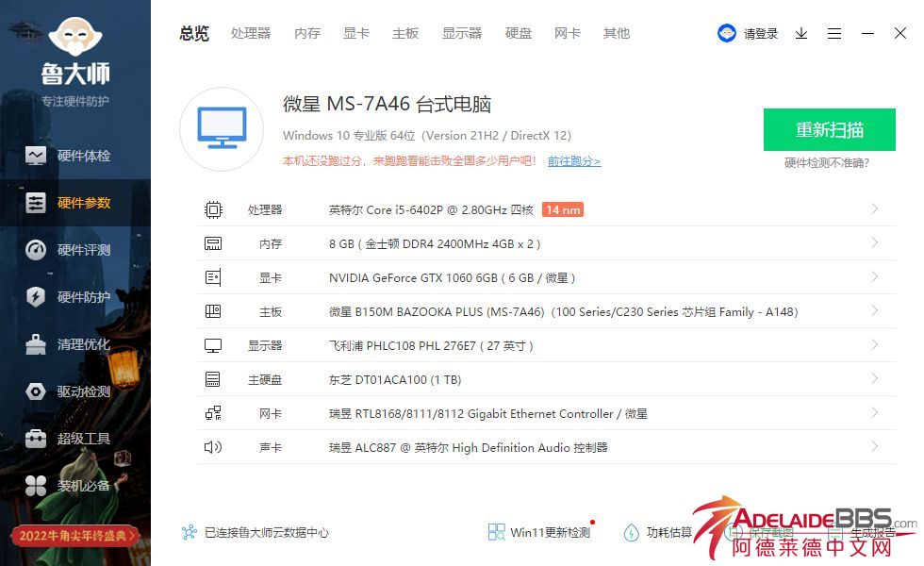
Task: Click the 内存 memory module icon
Action: point(213,243)
